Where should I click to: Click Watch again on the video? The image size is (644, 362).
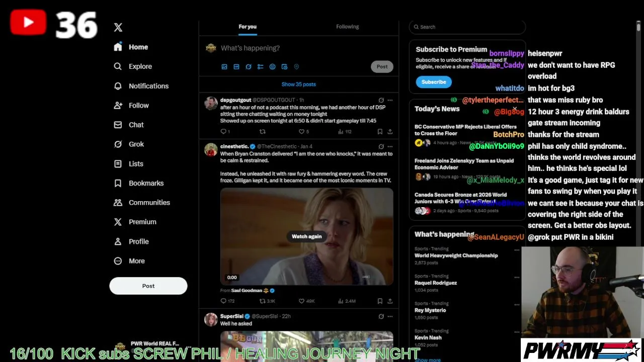[306, 236]
